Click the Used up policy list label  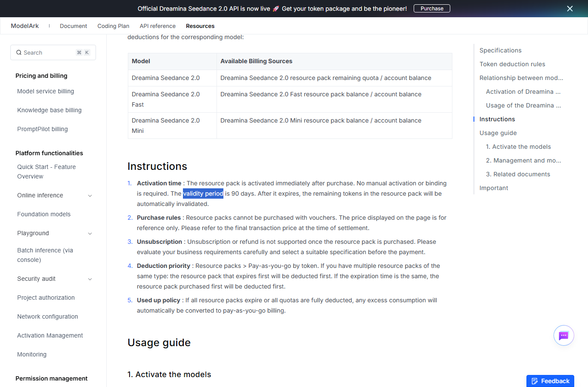tap(158, 300)
